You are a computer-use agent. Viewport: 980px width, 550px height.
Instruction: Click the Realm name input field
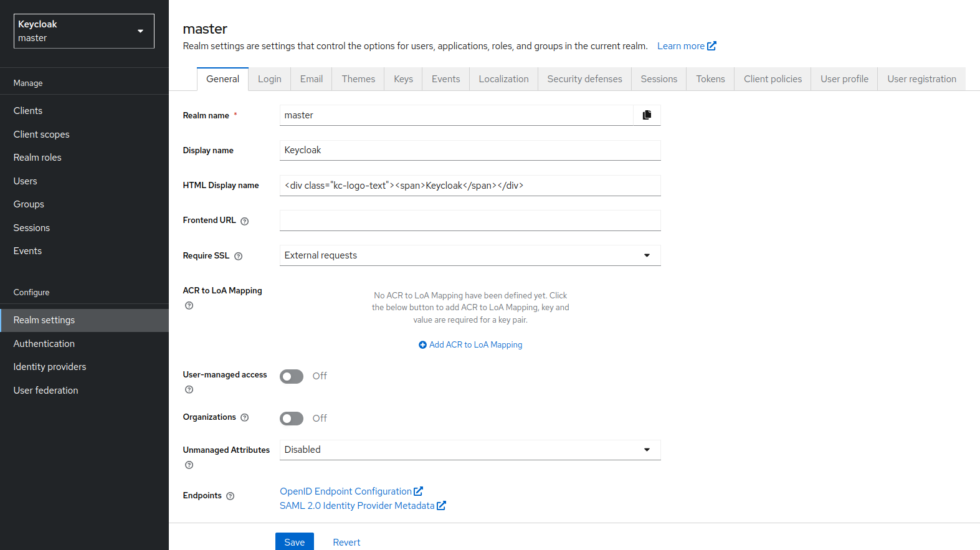point(456,115)
